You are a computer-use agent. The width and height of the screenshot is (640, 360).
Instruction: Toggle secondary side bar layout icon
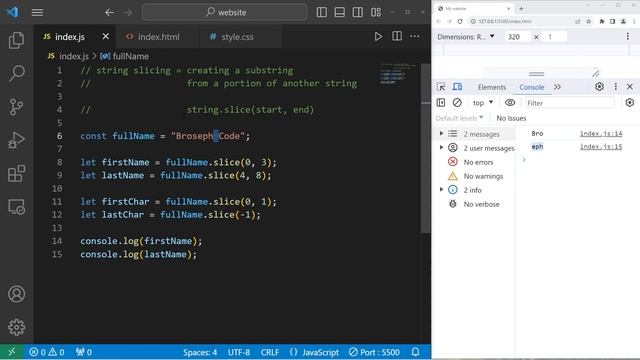[358, 12]
